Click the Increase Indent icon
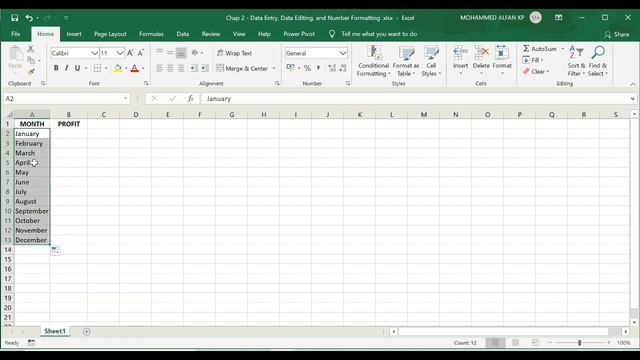 (x=205, y=68)
